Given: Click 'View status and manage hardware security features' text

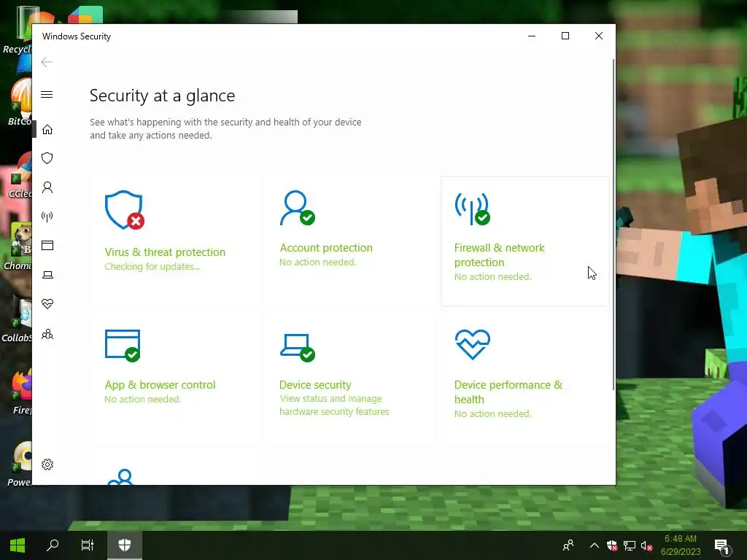Looking at the screenshot, I should pyautogui.click(x=334, y=405).
